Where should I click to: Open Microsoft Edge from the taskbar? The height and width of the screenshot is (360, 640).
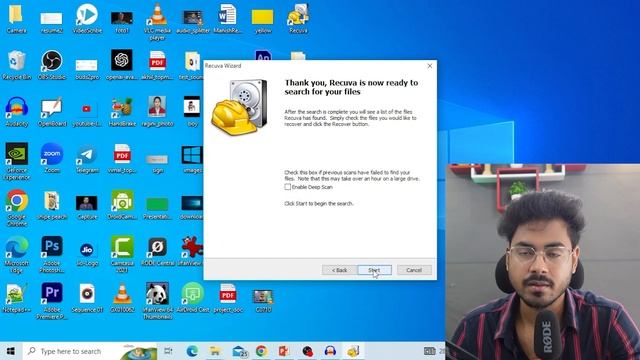[192, 351]
